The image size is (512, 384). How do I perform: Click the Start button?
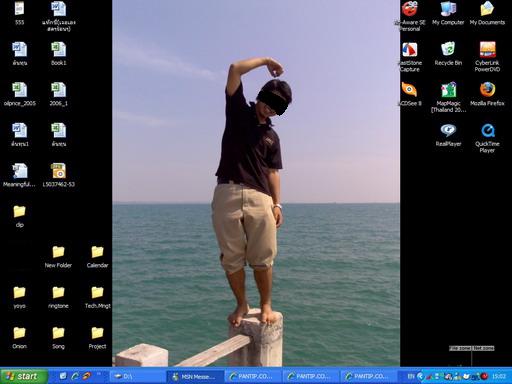coord(24,376)
